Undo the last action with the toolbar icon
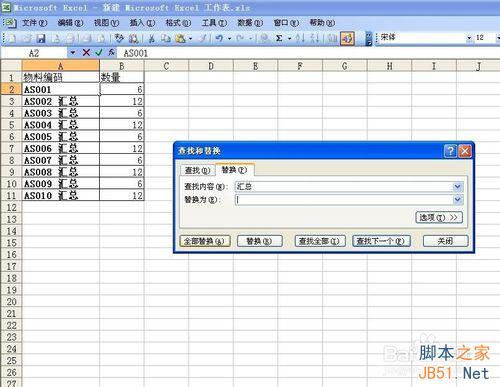500x387 pixels. coord(219,38)
